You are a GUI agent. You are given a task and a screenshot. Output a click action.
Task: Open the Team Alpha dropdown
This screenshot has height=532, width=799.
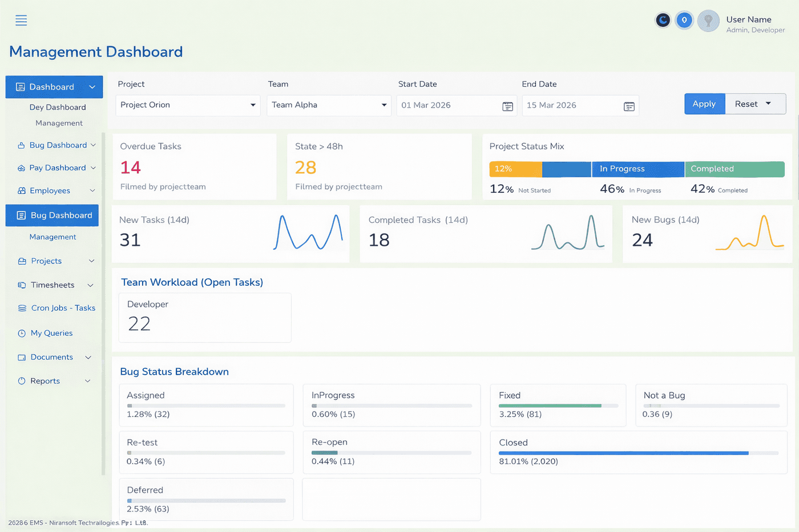point(384,105)
